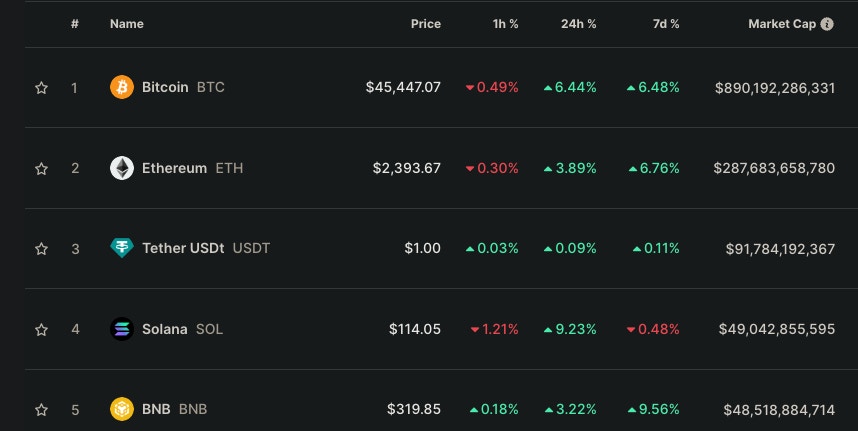858x431 pixels.
Task: Toggle the Ethereum watchlist star
Action: 41,169
